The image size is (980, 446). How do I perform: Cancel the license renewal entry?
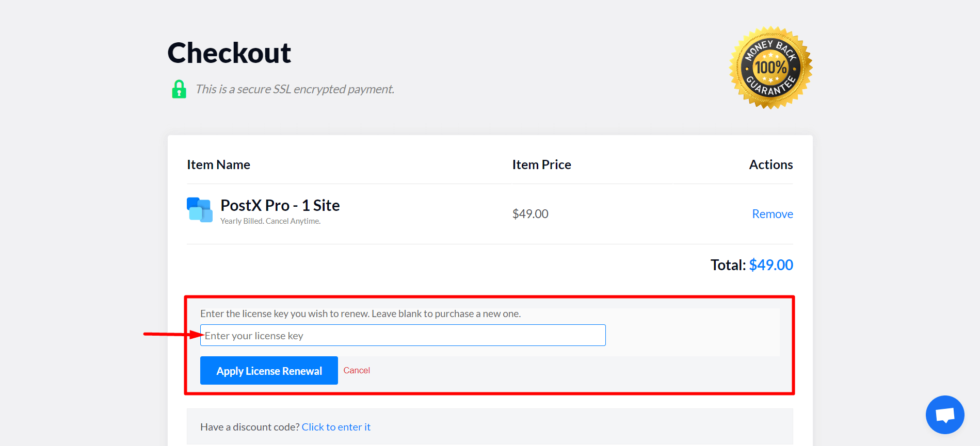(356, 370)
